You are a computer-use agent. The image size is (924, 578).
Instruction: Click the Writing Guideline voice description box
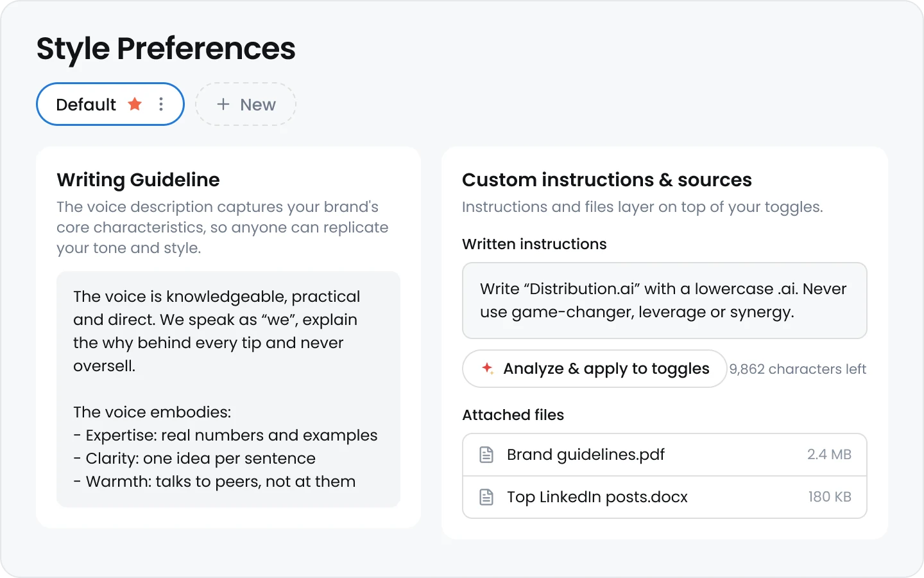point(228,389)
